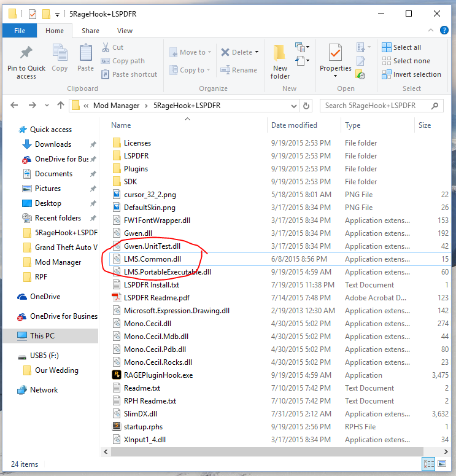Open Recent locations dropdown arrow

click(x=47, y=106)
